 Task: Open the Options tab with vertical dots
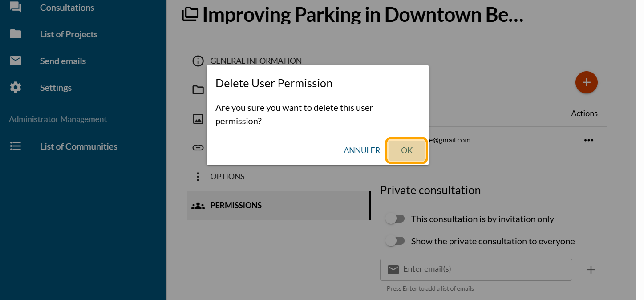click(x=227, y=177)
